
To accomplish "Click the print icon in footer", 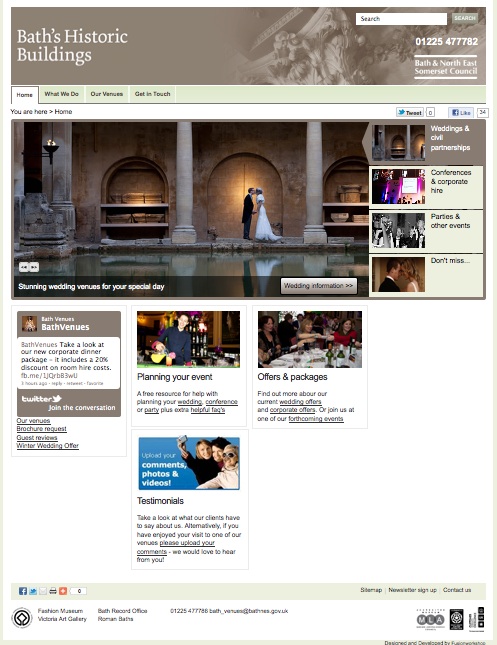I will (53, 591).
